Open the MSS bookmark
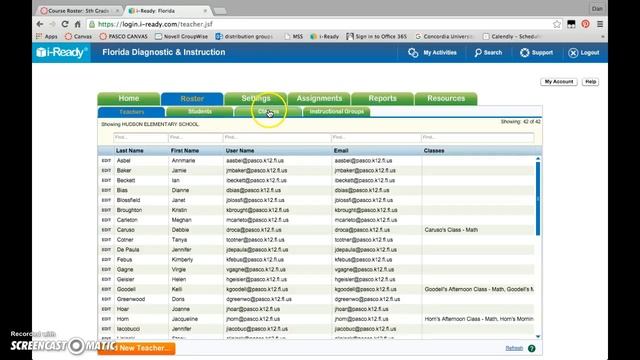 tap(293, 36)
